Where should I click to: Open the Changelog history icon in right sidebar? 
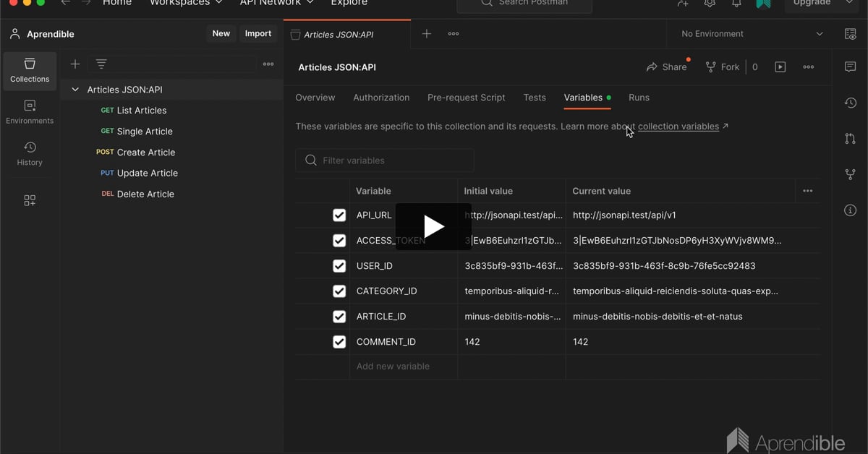click(850, 103)
